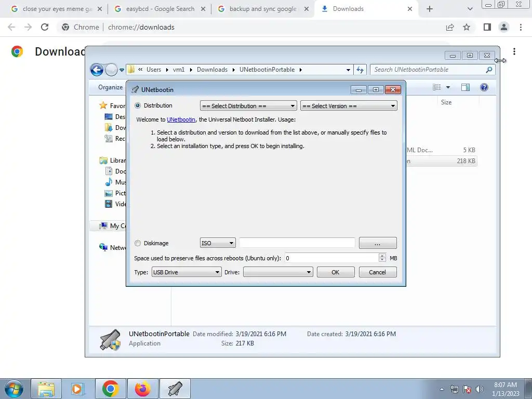Click the Search UNetbootinPortable box

click(x=428, y=70)
